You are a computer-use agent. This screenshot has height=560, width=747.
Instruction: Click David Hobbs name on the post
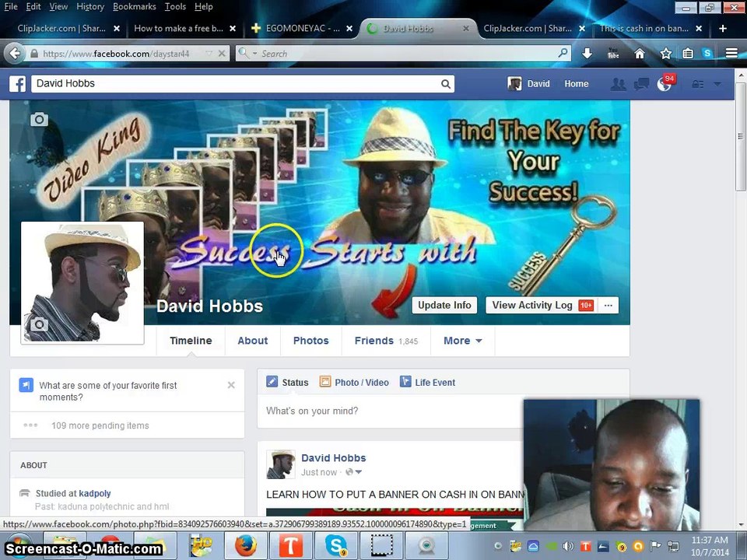(x=334, y=458)
